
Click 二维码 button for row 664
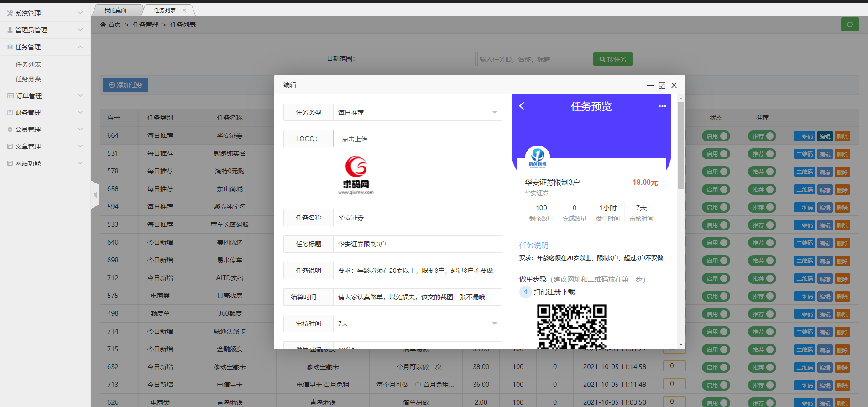click(x=805, y=136)
